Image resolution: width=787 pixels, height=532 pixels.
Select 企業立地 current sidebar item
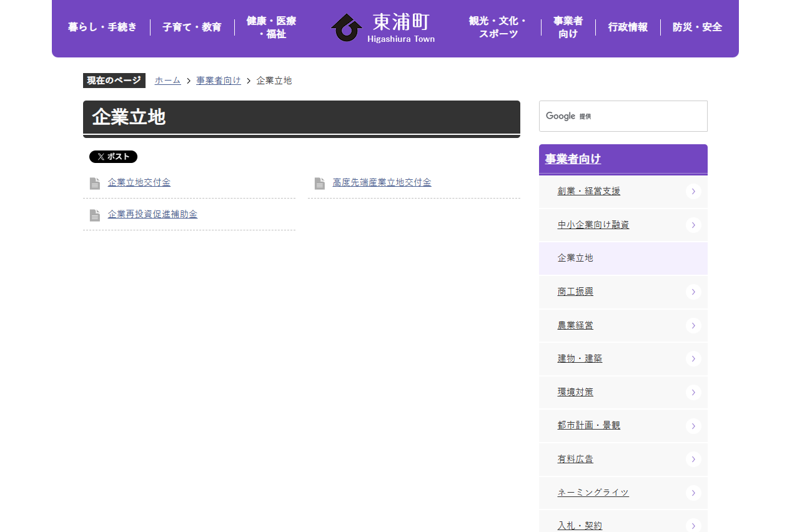click(623, 259)
